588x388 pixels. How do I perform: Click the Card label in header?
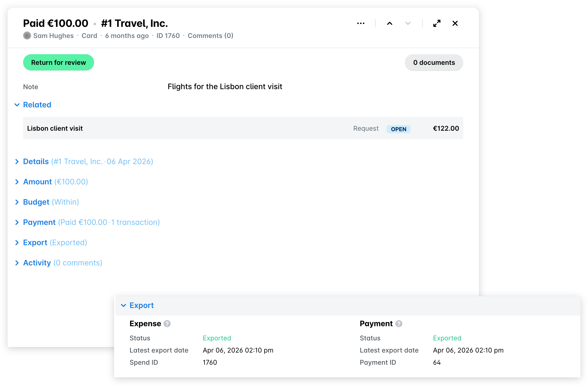tap(89, 36)
